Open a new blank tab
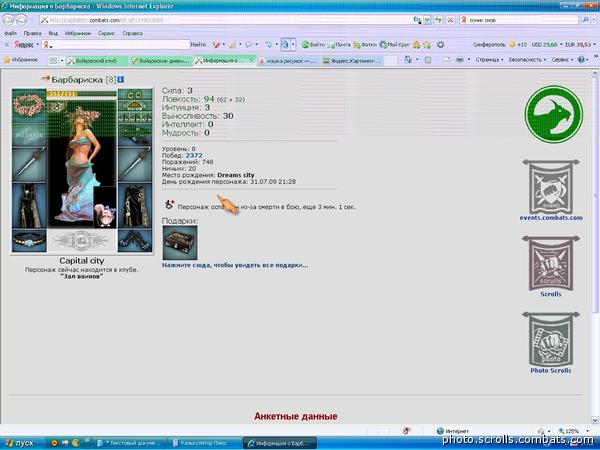600x450 pixels. pyautogui.click(x=391, y=60)
